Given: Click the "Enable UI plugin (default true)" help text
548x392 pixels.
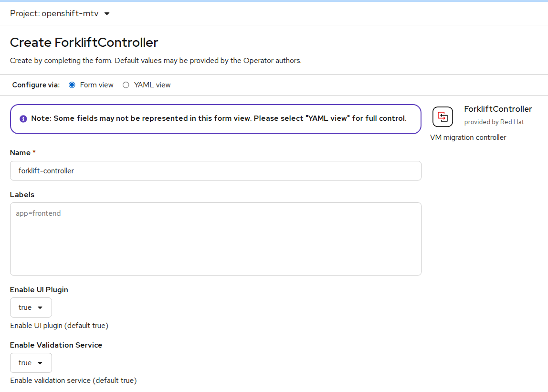Looking at the screenshot, I should (x=59, y=326).
